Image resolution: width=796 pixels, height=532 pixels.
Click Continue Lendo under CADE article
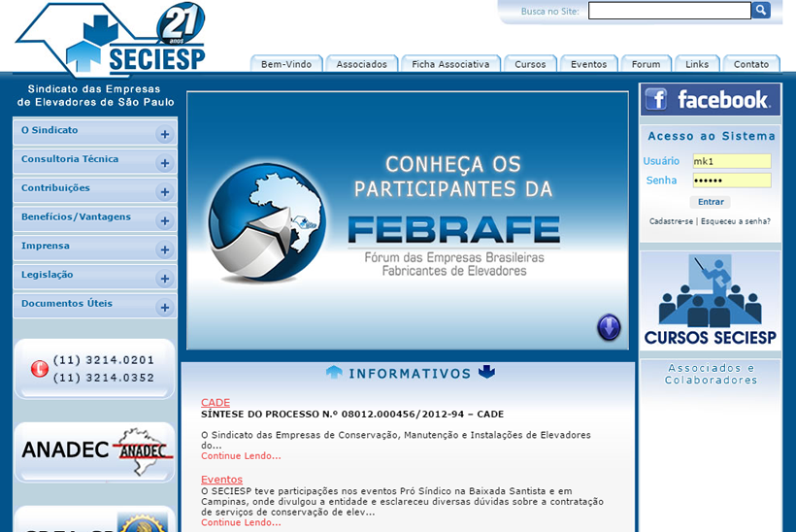[x=241, y=456]
